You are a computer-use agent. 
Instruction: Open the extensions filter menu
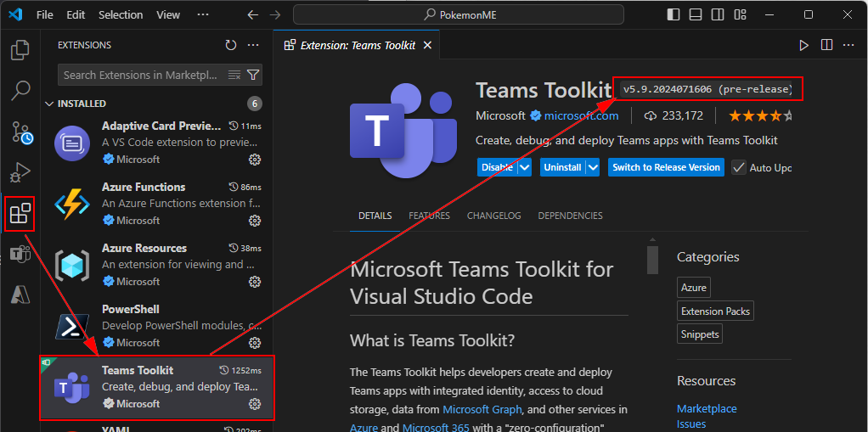253,75
